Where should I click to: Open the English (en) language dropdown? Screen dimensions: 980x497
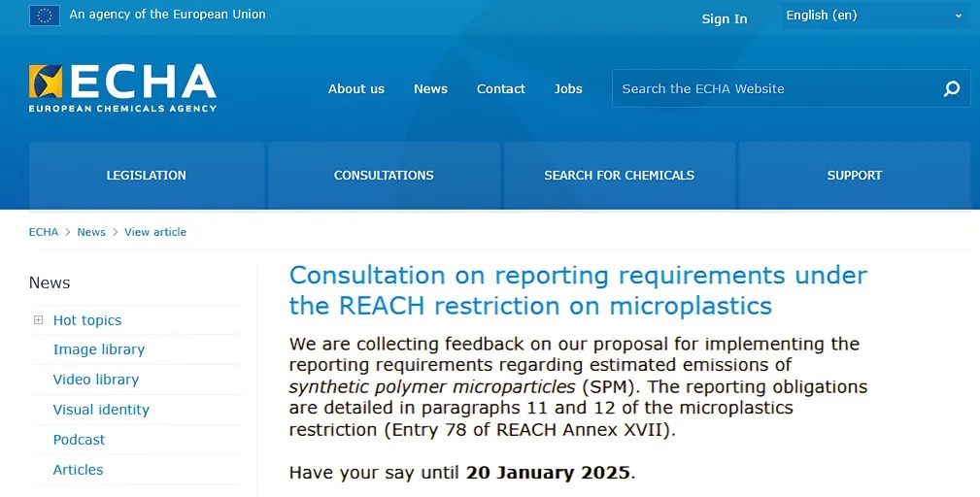tap(874, 16)
